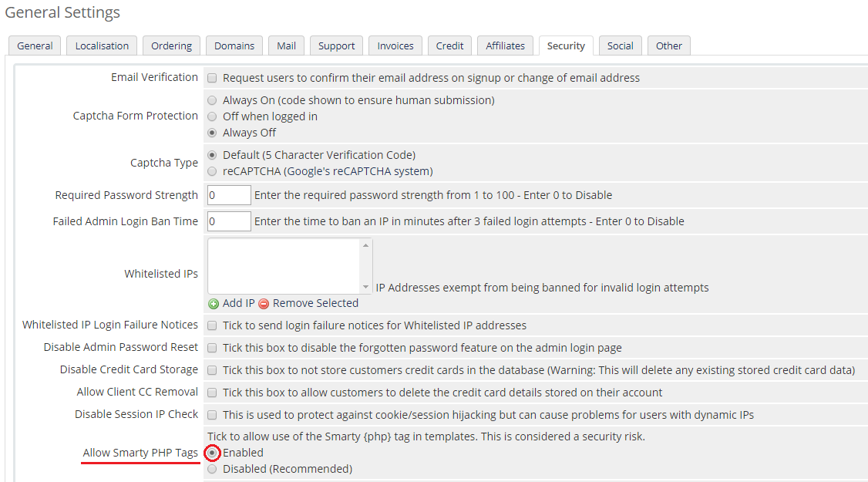
Task: Open the Social tab
Action: [620, 46]
